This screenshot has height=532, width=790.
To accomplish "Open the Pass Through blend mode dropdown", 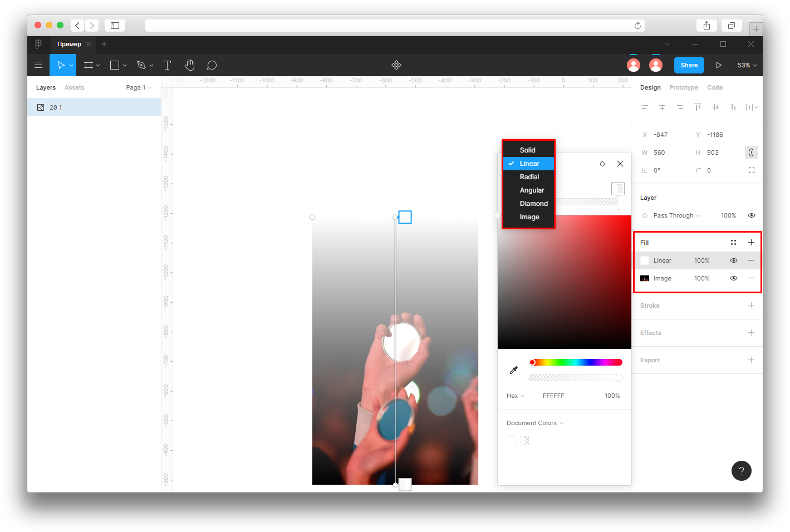I will click(x=676, y=215).
